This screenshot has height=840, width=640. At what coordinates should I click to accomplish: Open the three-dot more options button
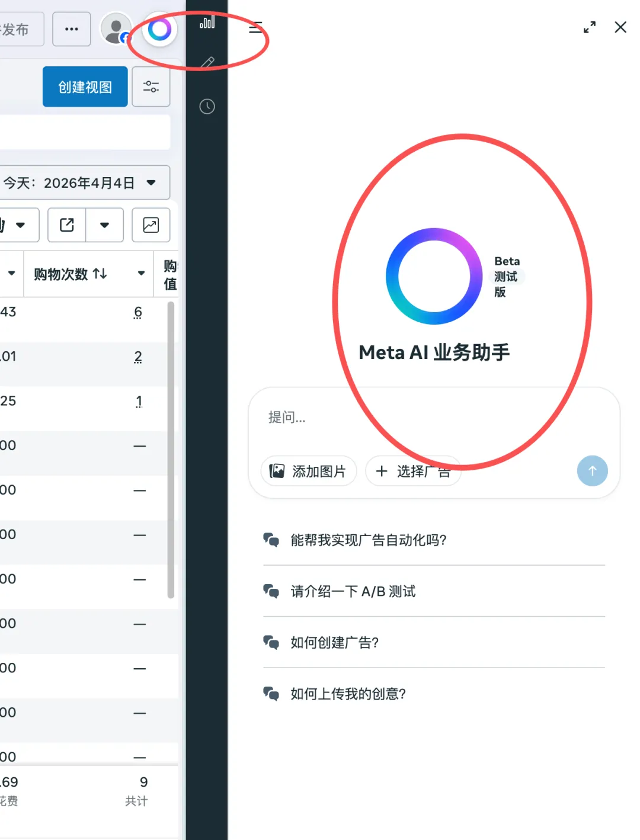click(72, 29)
